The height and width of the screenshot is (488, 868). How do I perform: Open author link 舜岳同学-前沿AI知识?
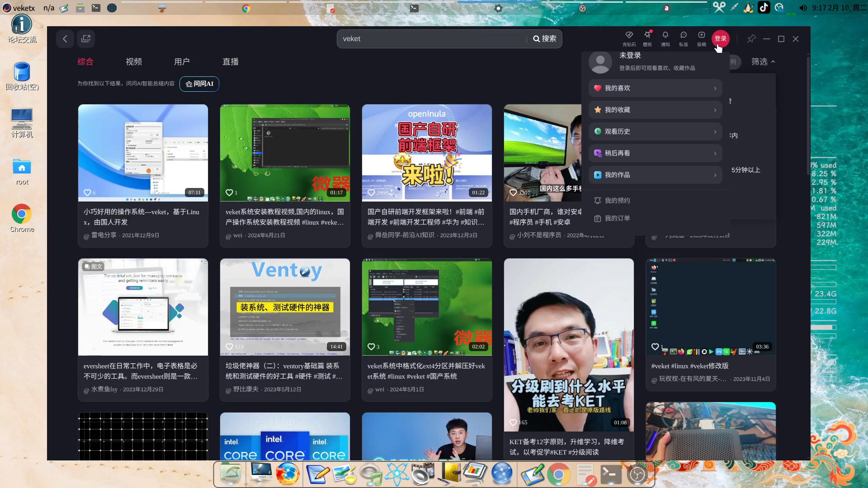405,235
